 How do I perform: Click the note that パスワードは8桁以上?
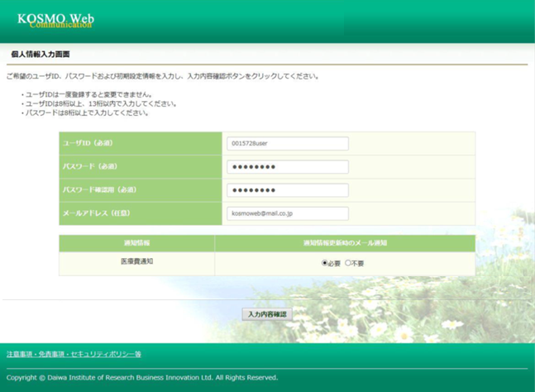pyautogui.click(x=88, y=112)
